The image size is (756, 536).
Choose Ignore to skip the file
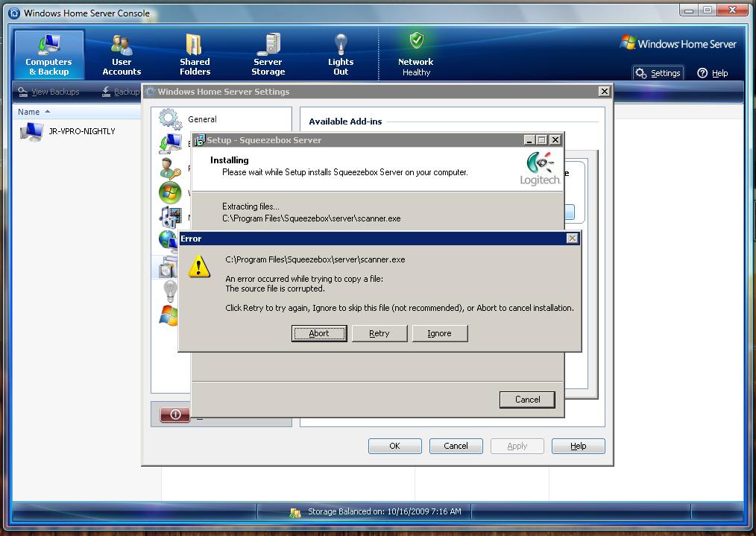(439, 333)
